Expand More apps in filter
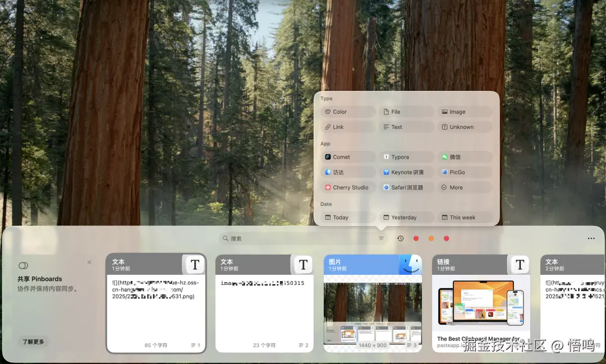 465,187
